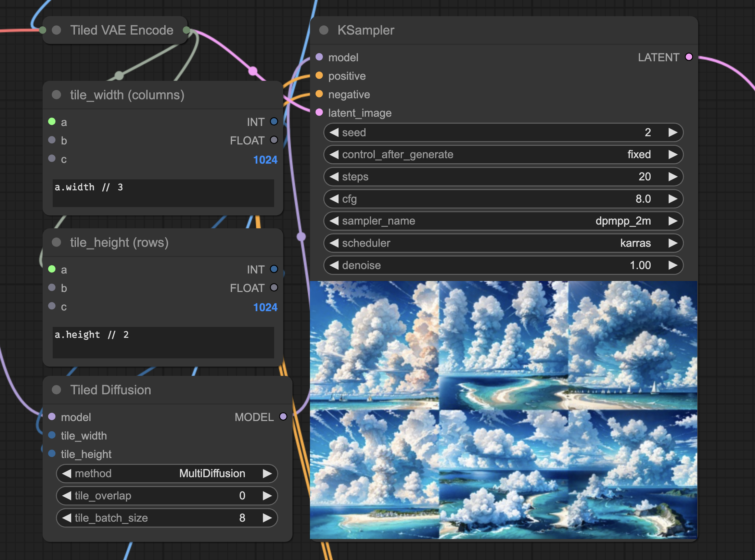
Task: Click the denoise slider field
Action: click(503, 265)
